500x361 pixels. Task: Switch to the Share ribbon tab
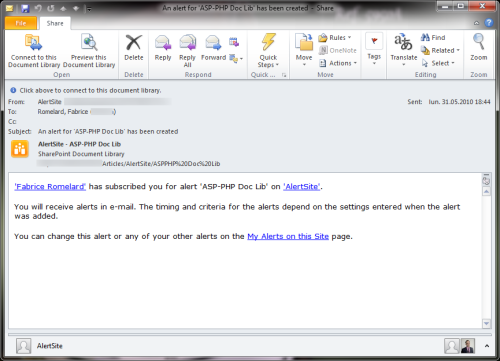[55, 23]
